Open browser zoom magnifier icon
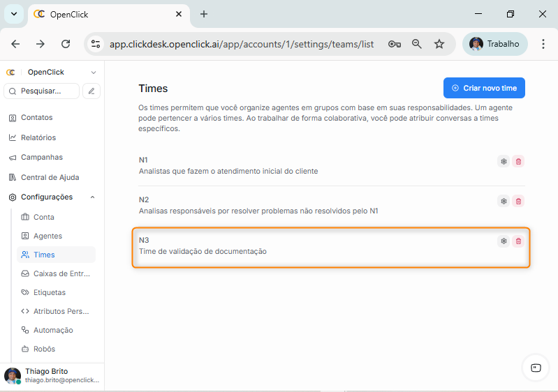558x392 pixels. pyautogui.click(x=417, y=44)
